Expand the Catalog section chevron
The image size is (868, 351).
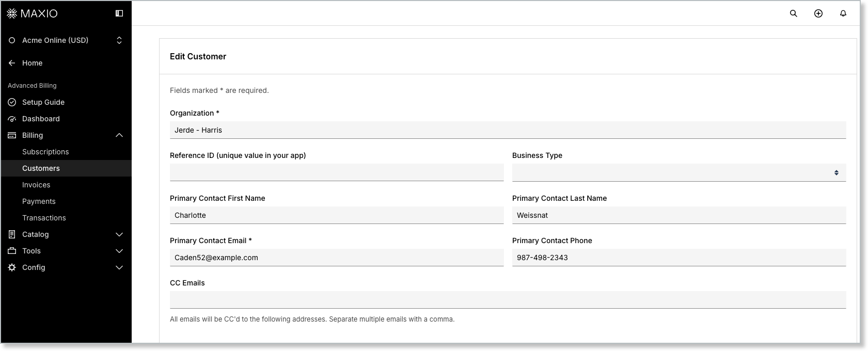pyautogui.click(x=119, y=234)
